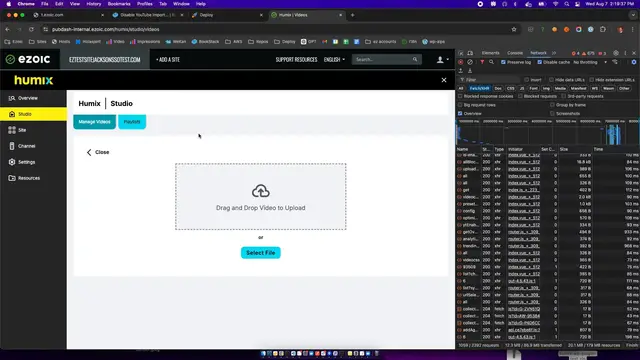Open the Site section in Humix sidebar
The image size is (640, 360).
[x=33, y=130]
